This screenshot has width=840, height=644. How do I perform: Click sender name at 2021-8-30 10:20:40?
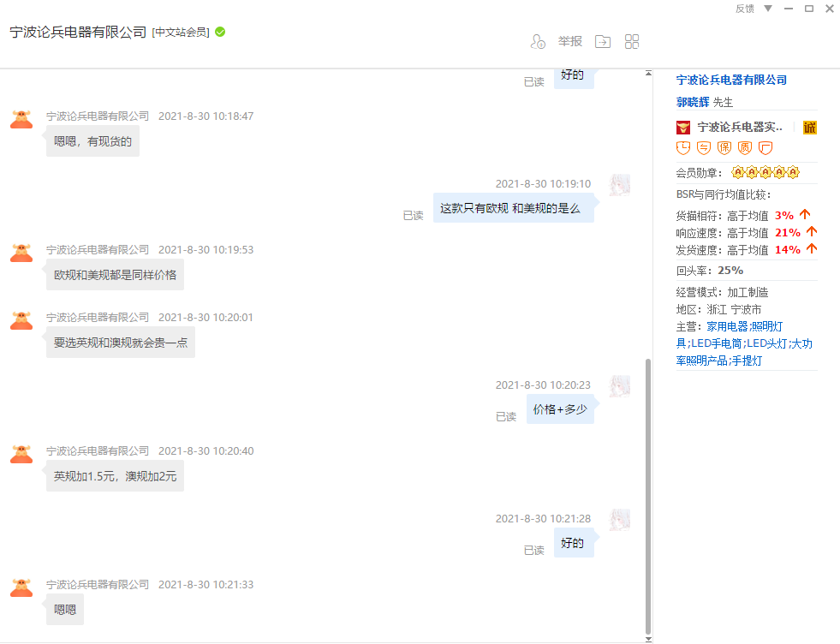(98, 451)
